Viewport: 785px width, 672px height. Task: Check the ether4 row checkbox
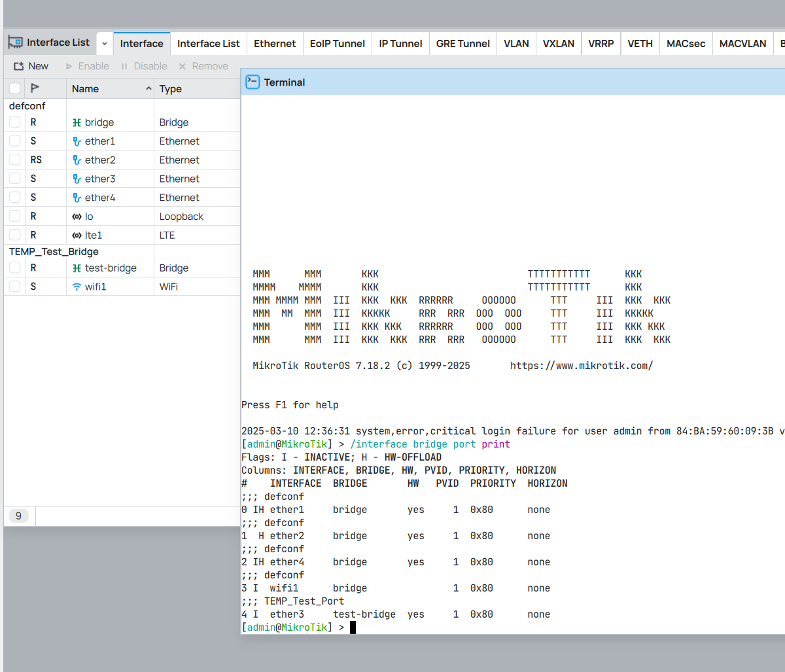tap(15, 197)
